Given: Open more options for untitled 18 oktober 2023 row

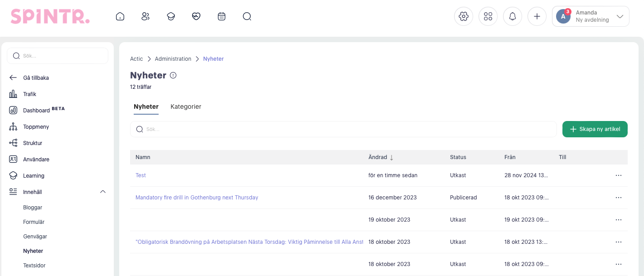Looking at the screenshot, I should pyautogui.click(x=619, y=264).
